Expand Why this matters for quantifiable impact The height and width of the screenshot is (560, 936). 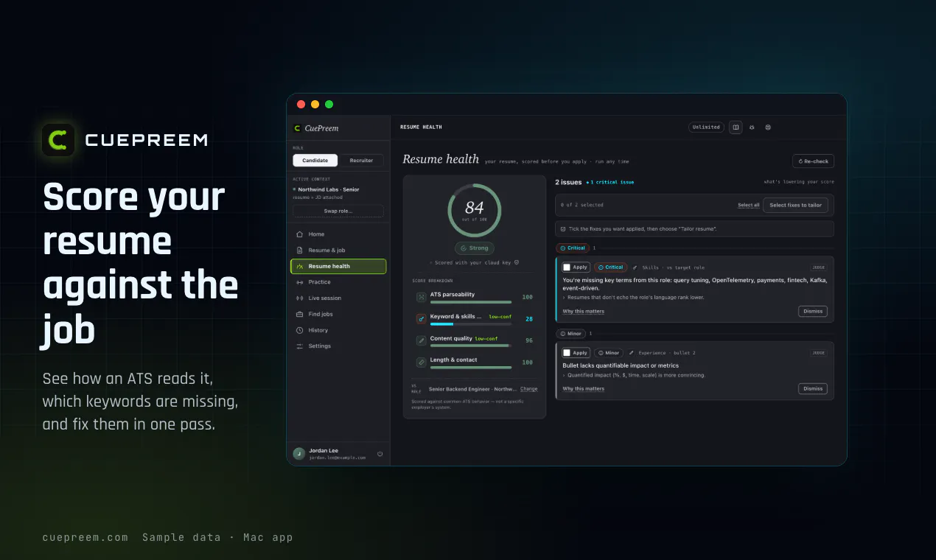(x=583, y=389)
